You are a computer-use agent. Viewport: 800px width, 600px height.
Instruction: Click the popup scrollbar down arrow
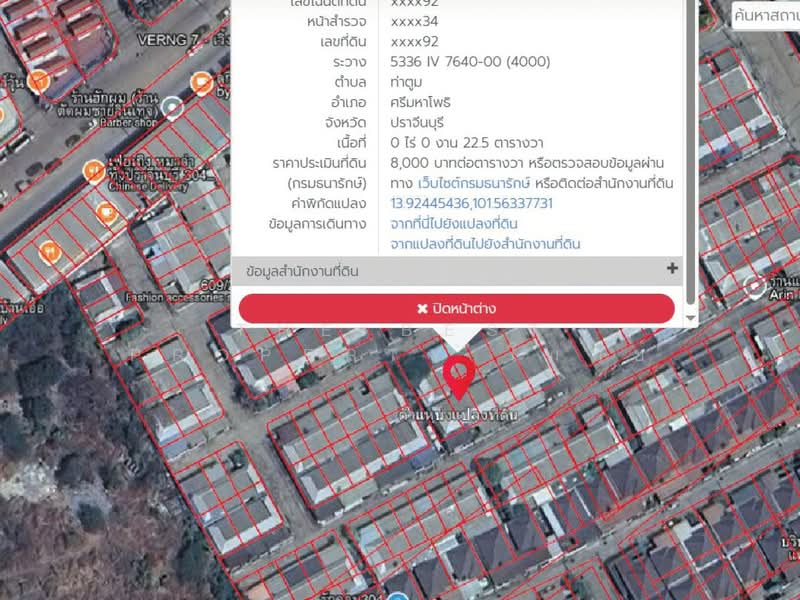[690, 318]
